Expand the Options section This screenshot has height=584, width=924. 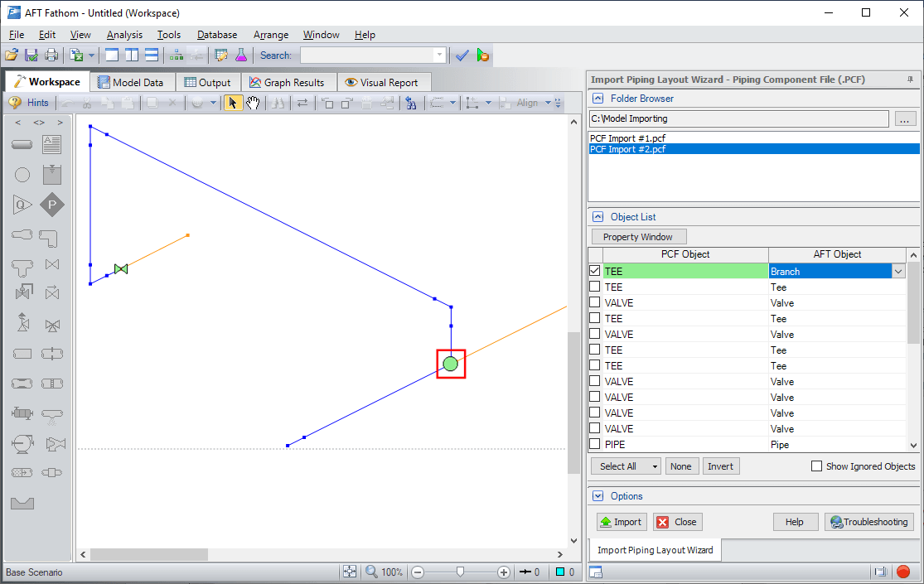[x=598, y=496]
